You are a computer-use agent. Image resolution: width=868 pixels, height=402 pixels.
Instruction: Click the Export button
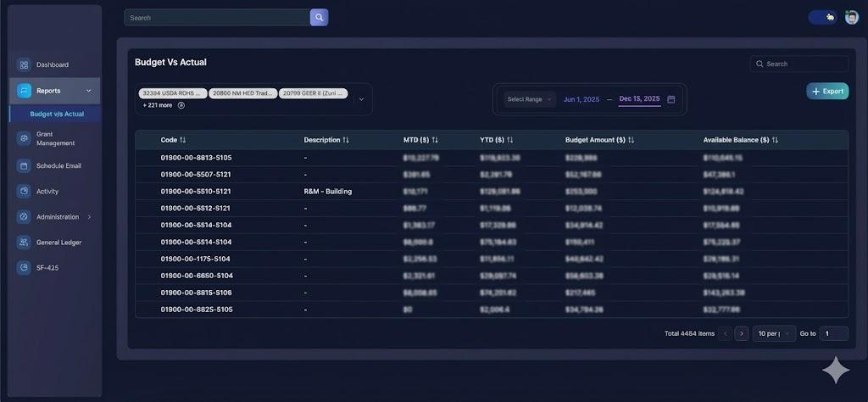826,91
